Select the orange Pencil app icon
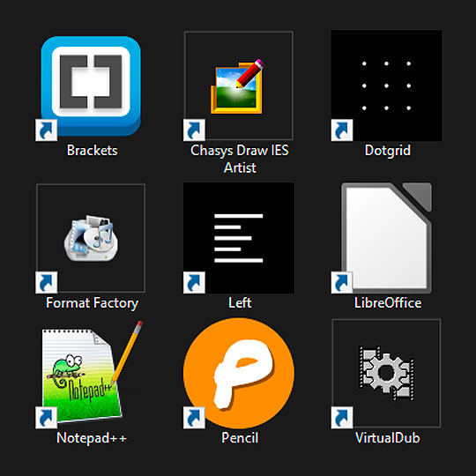Screen dimensions: 476x476 (239, 373)
